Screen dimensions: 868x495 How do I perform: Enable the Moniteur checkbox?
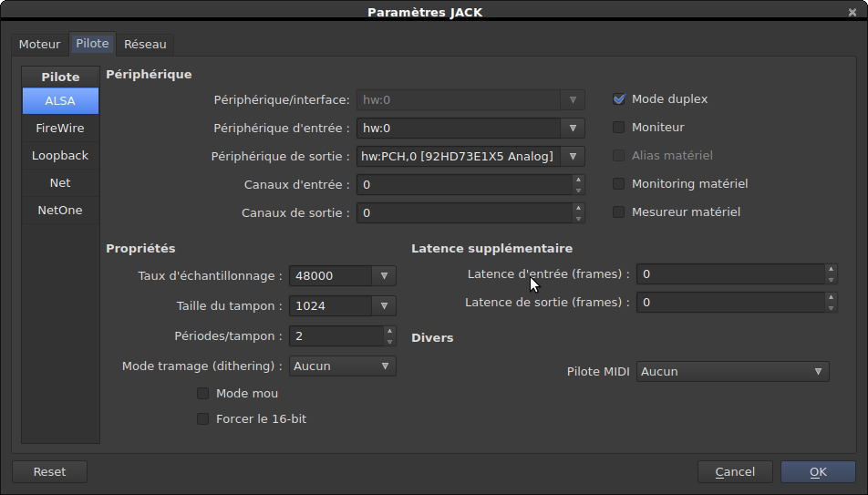point(619,128)
